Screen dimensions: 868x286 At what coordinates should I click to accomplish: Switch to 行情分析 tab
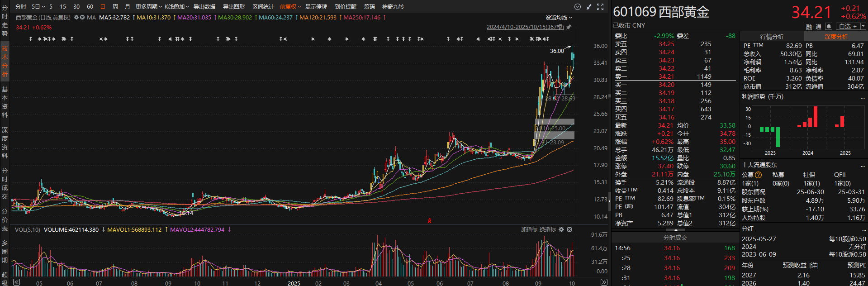point(772,37)
